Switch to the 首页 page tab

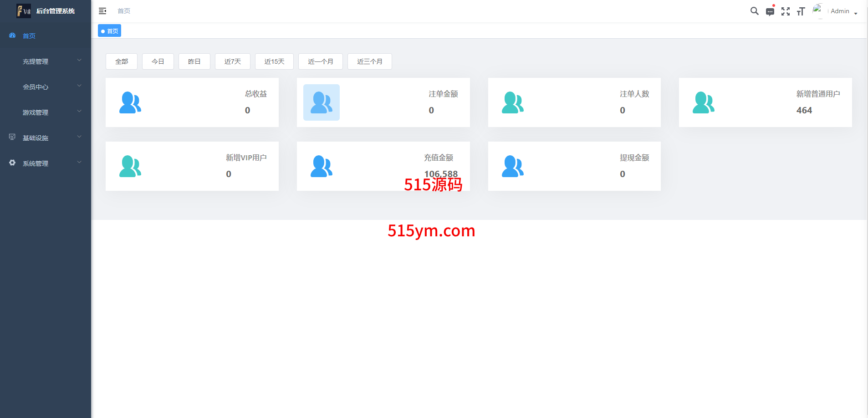pyautogui.click(x=110, y=31)
